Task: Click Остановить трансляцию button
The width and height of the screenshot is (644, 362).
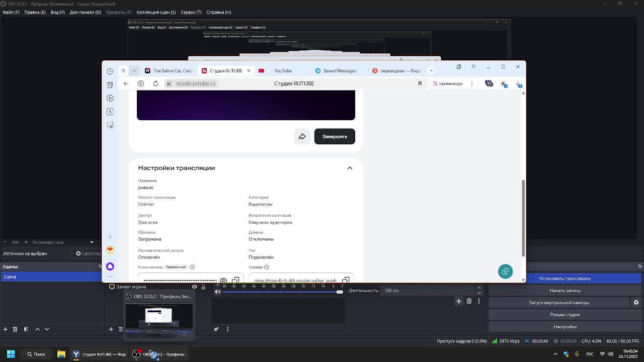Action: pyautogui.click(x=565, y=279)
